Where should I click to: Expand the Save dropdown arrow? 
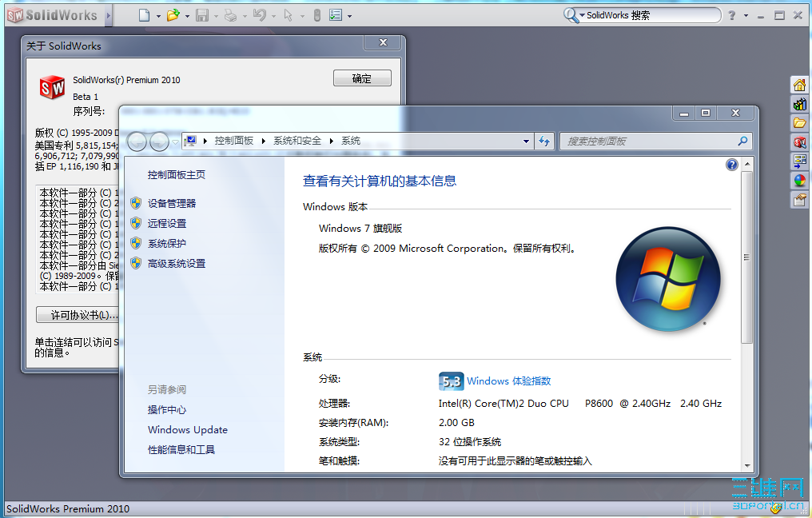point(216,16)
